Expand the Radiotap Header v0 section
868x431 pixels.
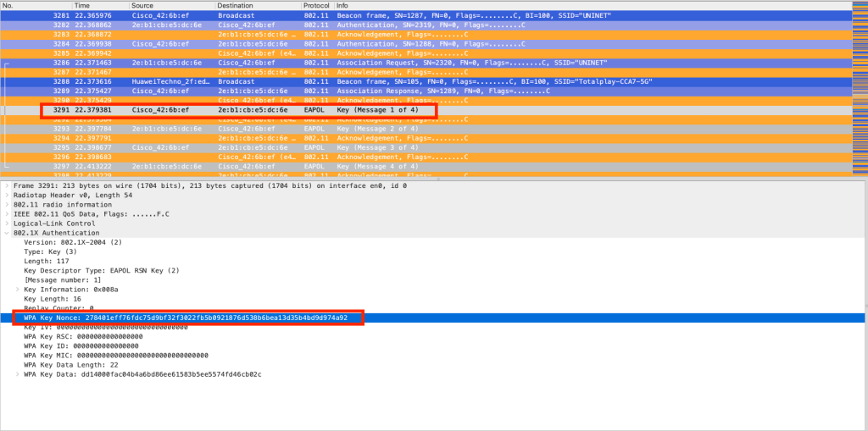[8, 195]
